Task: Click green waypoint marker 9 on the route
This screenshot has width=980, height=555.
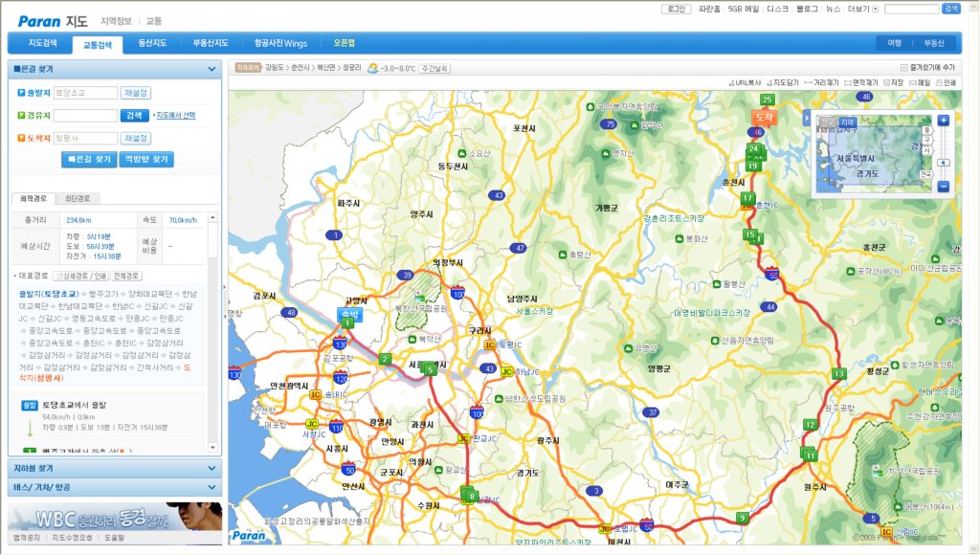Action: tap(742, 518)
